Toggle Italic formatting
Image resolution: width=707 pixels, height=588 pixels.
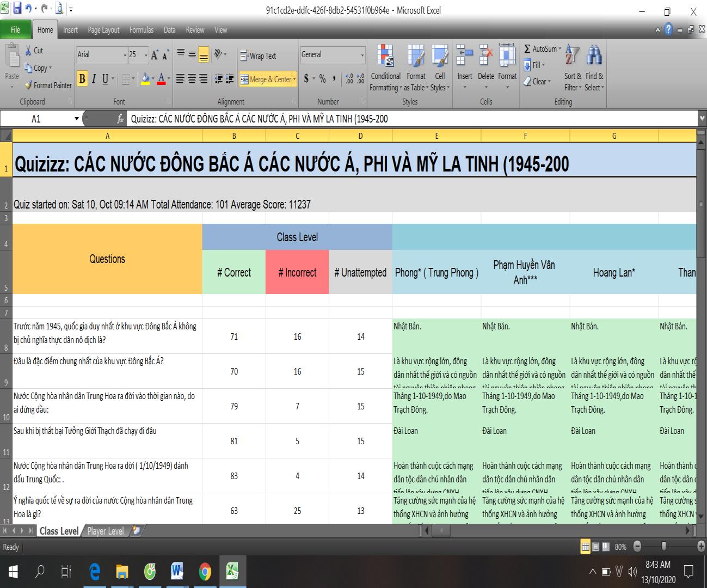click(94, 79)
